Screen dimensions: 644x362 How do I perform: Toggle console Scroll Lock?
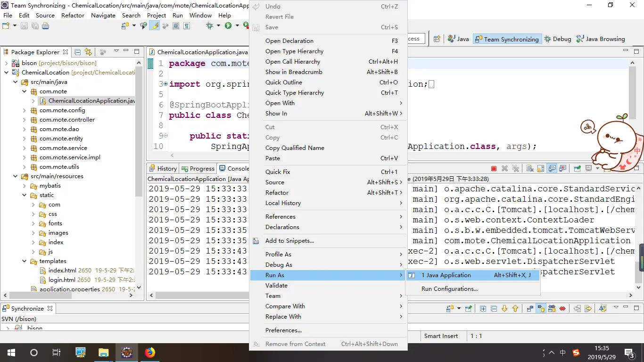pyautogui.click(x=540, y=168)
